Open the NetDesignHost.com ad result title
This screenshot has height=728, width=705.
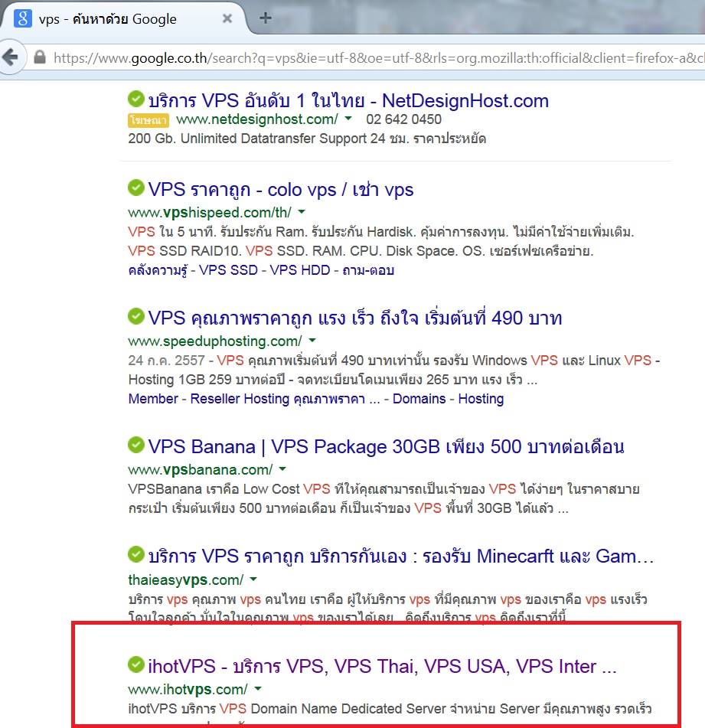pos(348,101)
